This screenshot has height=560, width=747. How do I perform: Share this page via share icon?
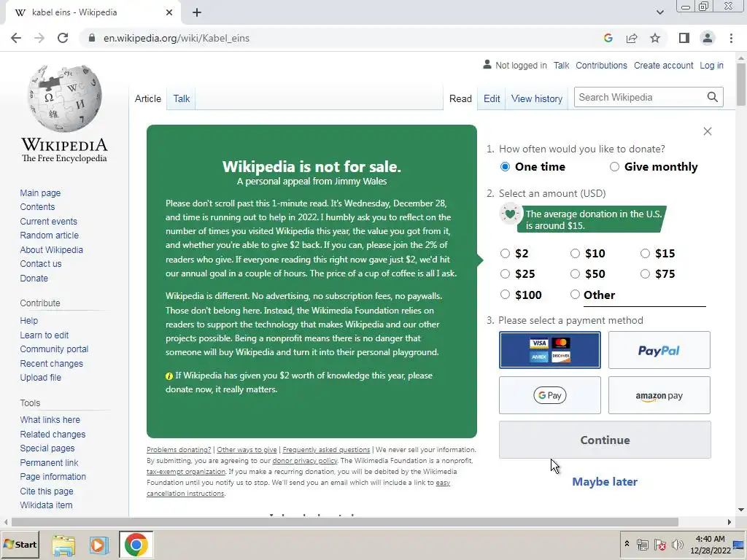(x=632, y=38)
